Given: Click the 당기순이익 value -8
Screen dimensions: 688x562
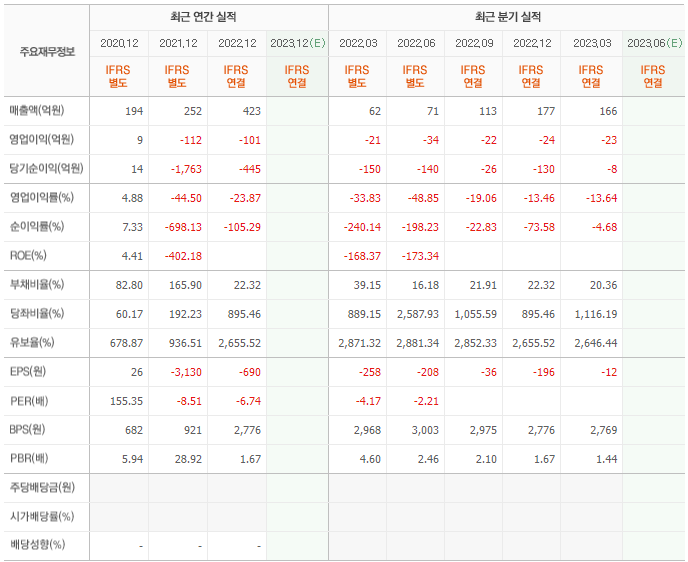Looking at the screenshot, I should pyautogui.click(x=612, y=169).
